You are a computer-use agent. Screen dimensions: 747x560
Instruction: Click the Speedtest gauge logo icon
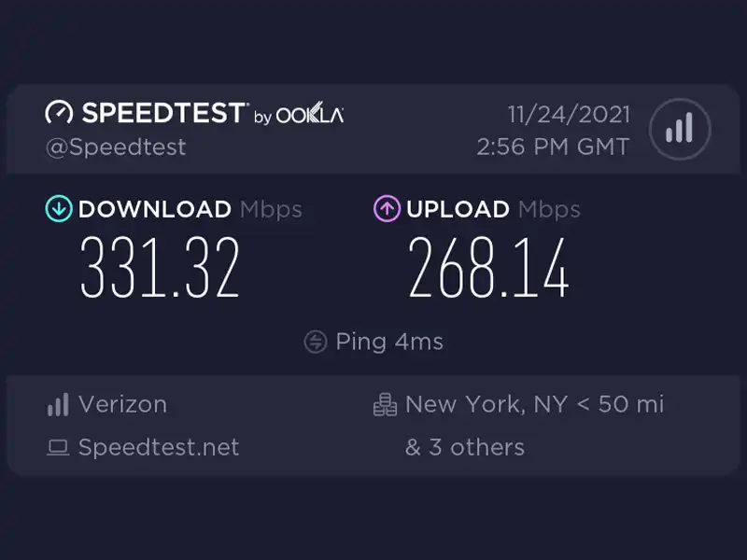59,113
